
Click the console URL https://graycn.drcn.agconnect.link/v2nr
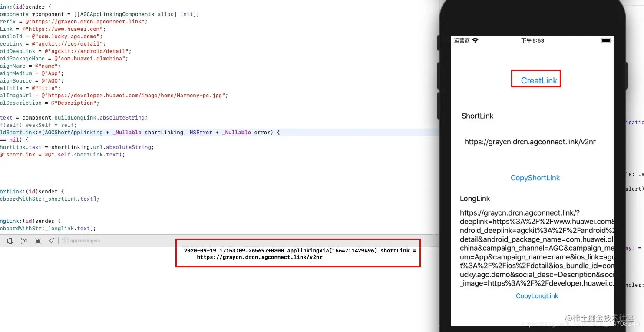[260, 257]
